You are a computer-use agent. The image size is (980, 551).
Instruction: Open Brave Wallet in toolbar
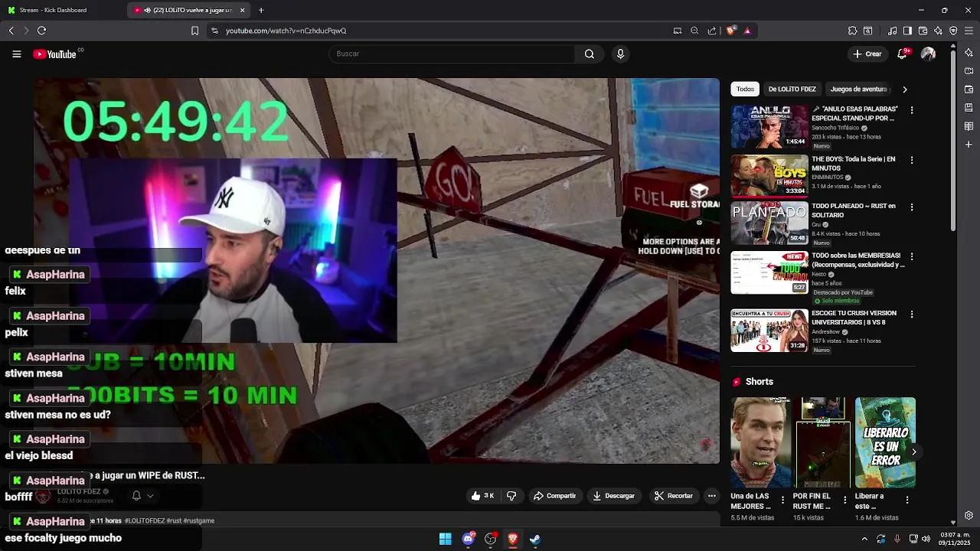pyautogui.click(x=923, y=31)
